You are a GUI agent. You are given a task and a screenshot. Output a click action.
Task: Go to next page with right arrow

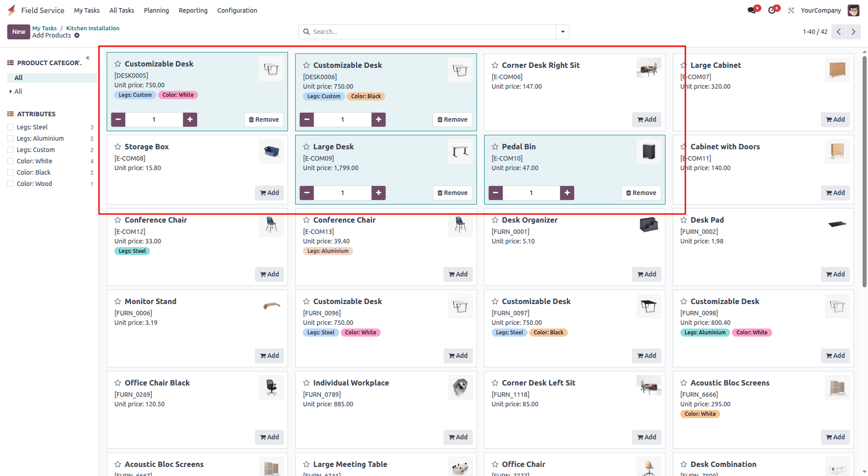854,32
